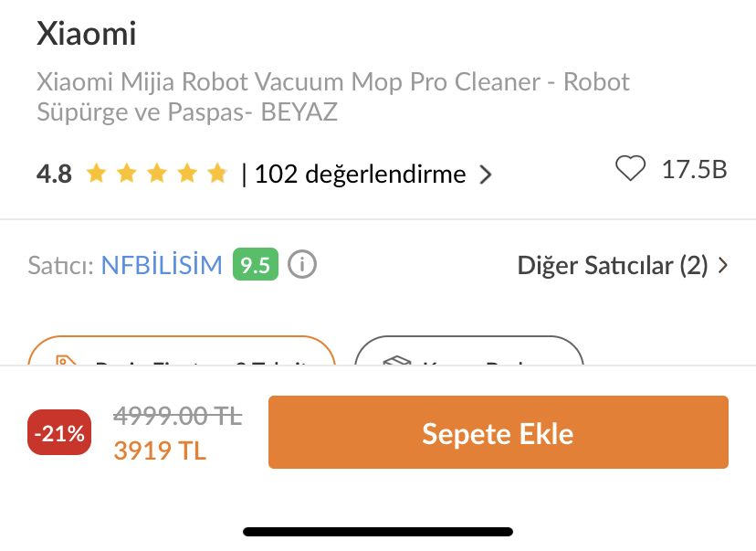
Task: Expand the 102 değerlendirme reviews chevron
Action: [486, 175]
